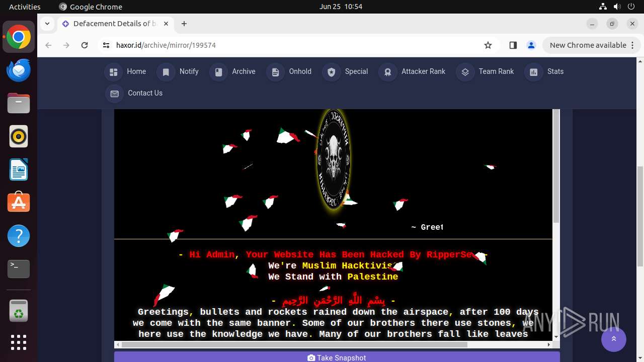The width and height of the screenshot is (644, 362).
Task: Click the Archive book icon
Action: click(218, 72)
